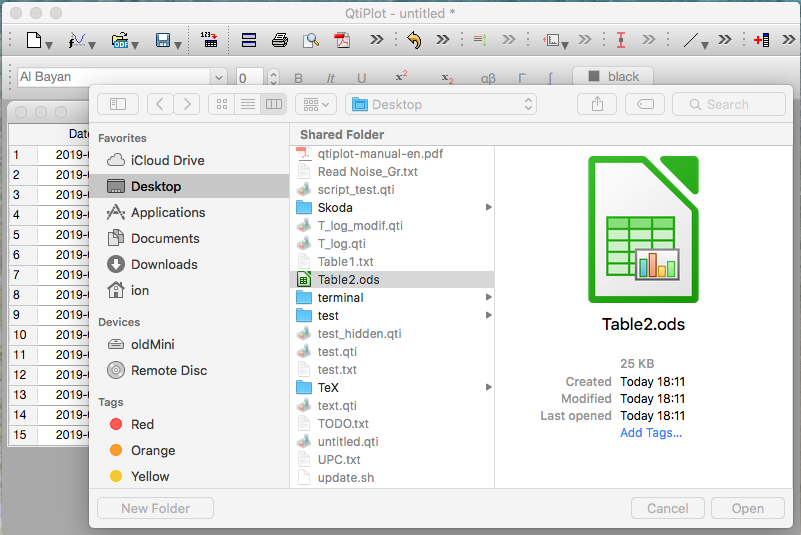Click the export PDF icon
801x535 pixels.
pos(342,41)
